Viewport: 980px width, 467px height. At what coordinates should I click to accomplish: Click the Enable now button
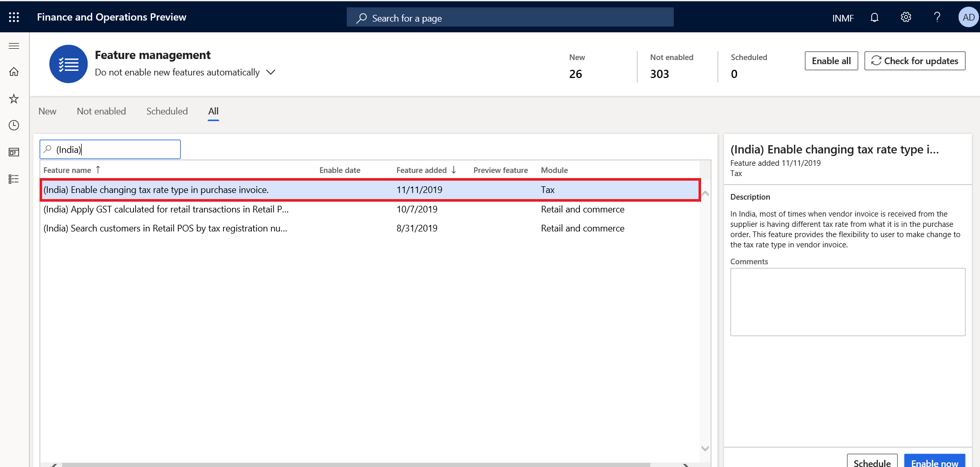coord(934,461)
